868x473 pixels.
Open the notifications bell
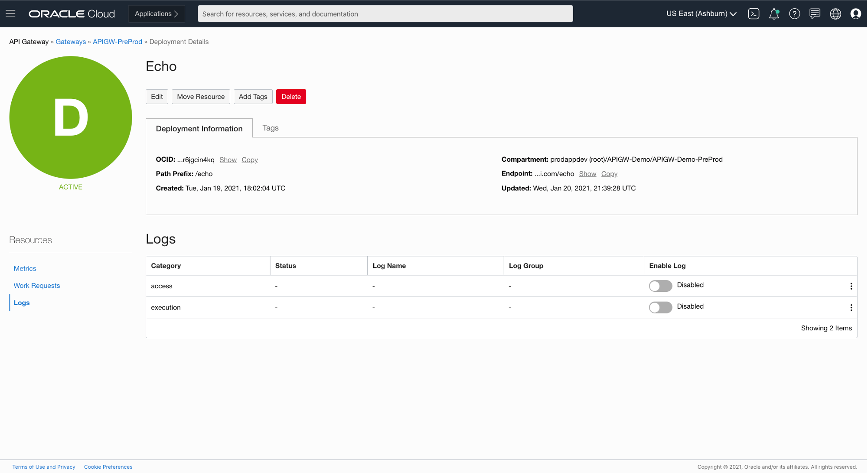pos(774,13)
